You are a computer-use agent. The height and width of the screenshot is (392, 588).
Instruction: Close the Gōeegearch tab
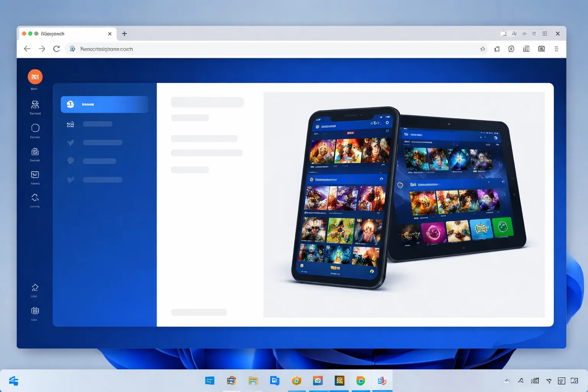pyautogui.click(x=110, y=34)
